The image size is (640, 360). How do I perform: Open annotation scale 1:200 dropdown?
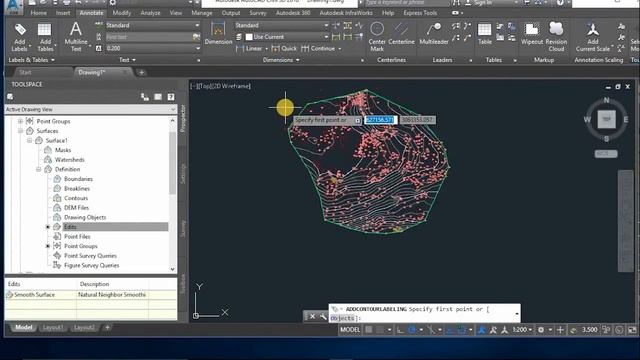522,330
